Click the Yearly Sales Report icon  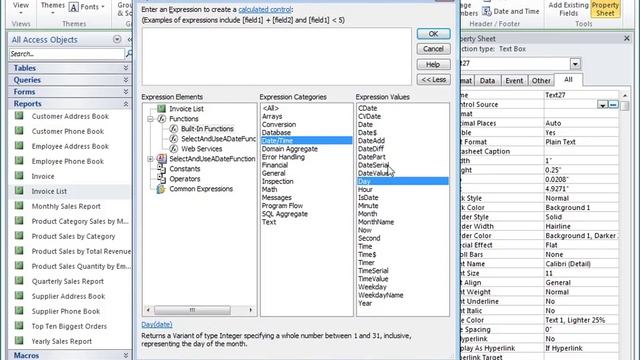(19, 341)
